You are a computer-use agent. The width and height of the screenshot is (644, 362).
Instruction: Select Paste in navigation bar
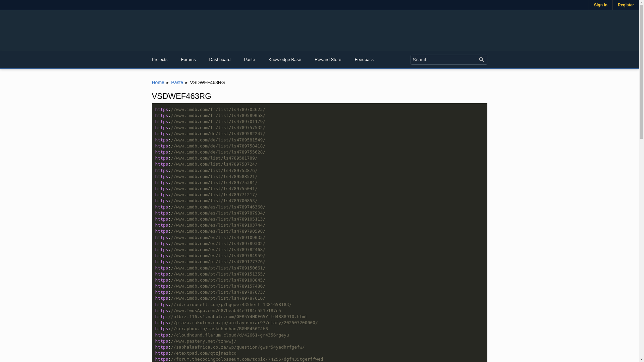click(249, 60)
